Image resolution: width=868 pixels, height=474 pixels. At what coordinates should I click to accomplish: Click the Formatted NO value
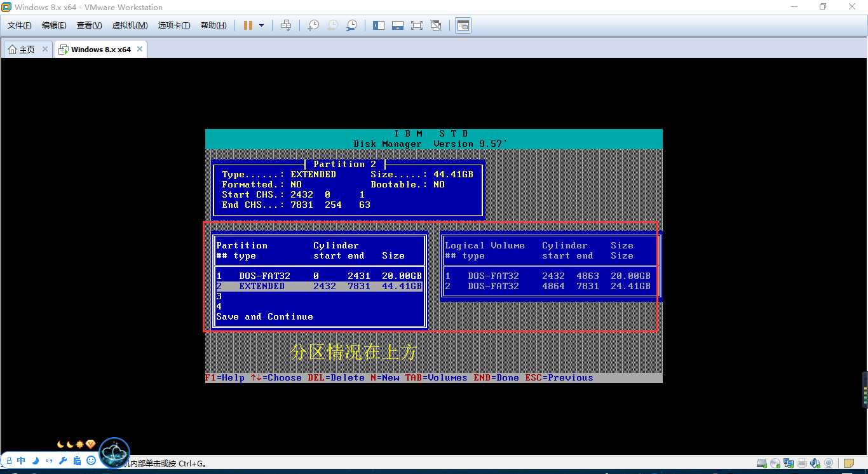pyautogui.click(x=296, y=184)
